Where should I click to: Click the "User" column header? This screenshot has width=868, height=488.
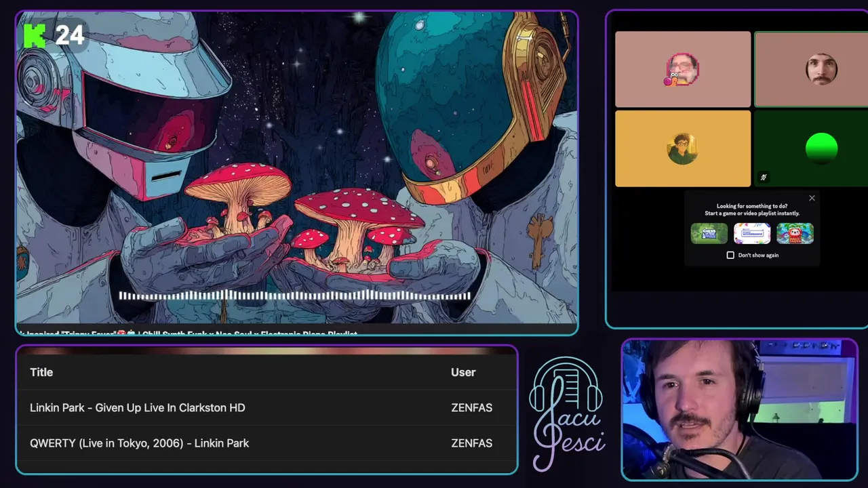(x=463, y=372)
